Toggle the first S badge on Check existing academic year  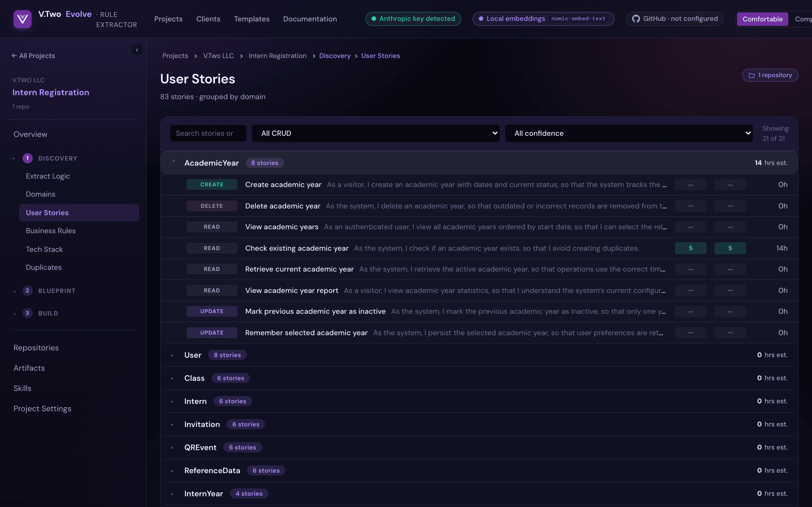coord(690,248)
